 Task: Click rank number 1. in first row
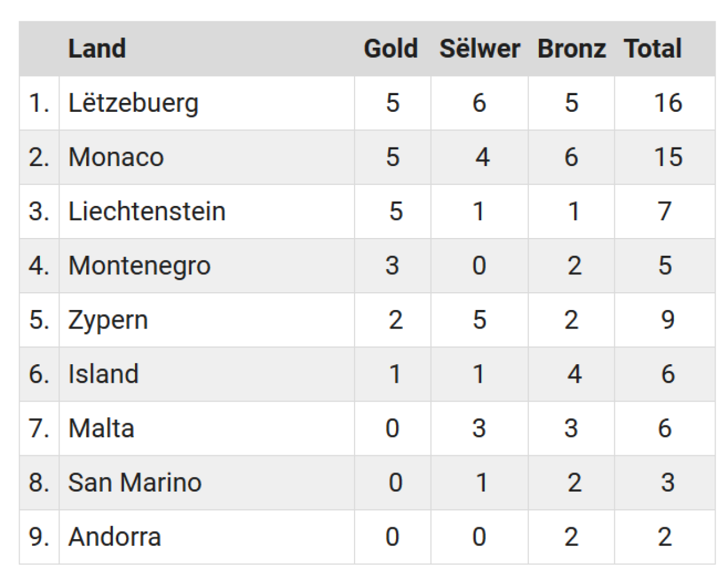point(39,104)
